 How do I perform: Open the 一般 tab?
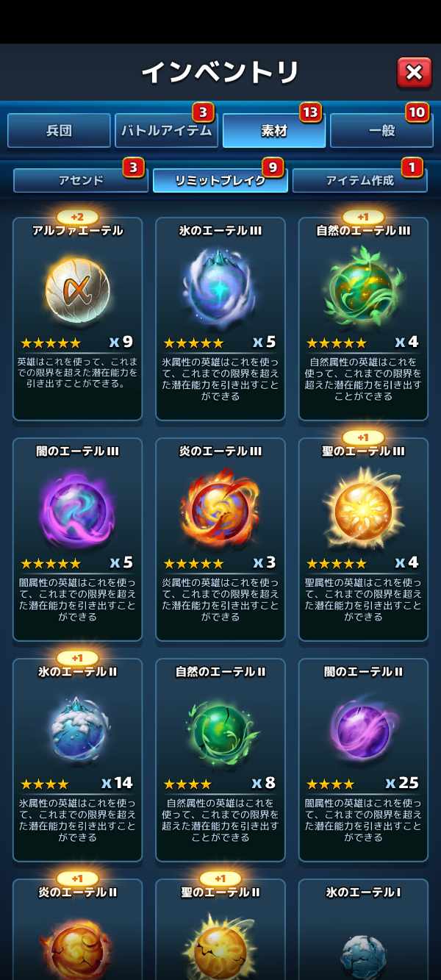(381, 131)
